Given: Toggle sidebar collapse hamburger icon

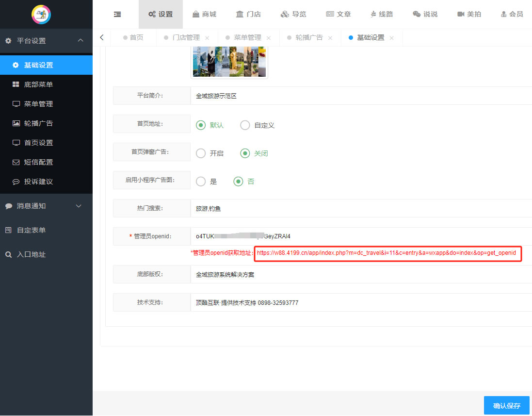Looking at the screenshot, I should click(x=117, y=14).
